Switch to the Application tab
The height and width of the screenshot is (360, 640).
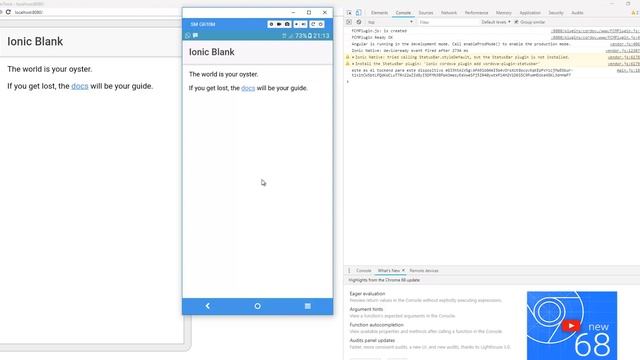[530, 13]
